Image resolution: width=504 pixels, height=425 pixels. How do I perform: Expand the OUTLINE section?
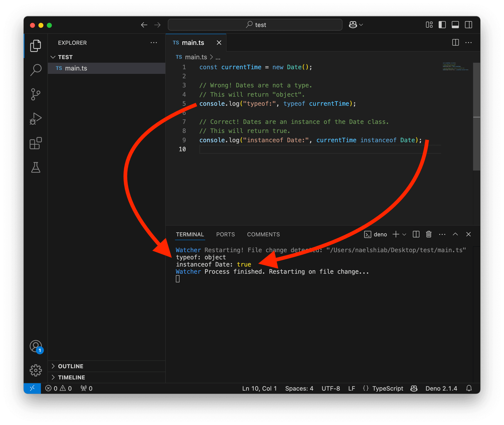click(x=71, y=366)
